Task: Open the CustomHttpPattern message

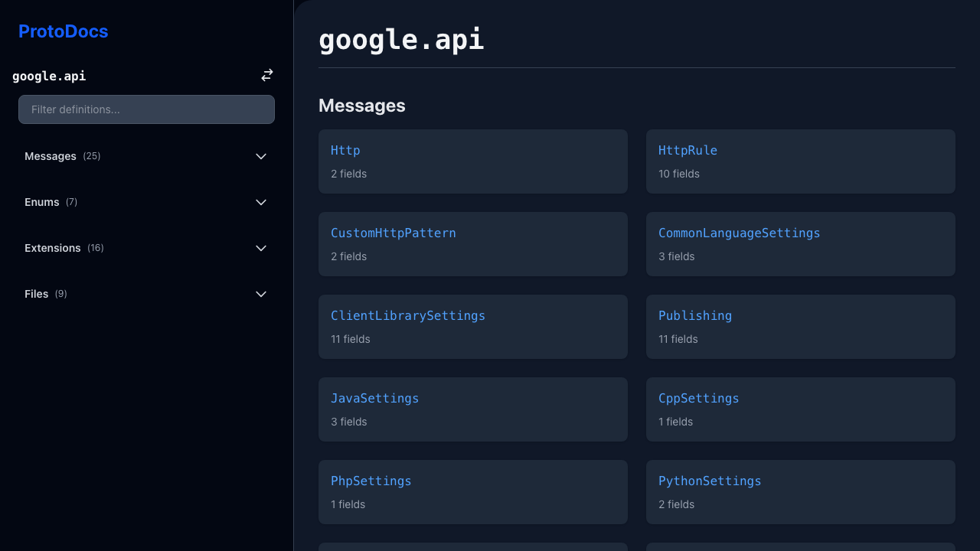Action: [x=473, y=244]
